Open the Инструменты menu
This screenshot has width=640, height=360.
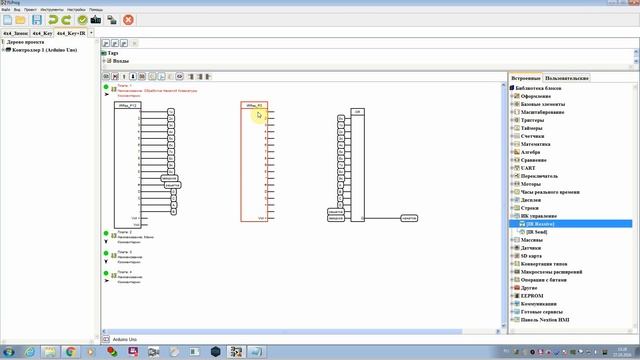[x=52, y=9]
